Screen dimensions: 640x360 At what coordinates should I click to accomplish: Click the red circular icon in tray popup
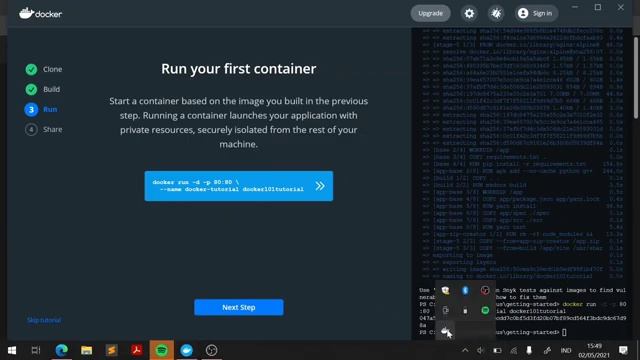485,290
